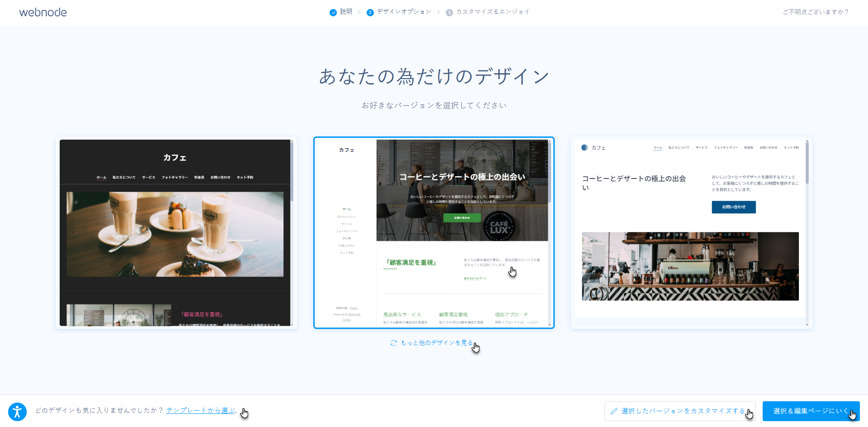Open the ご不明点ございますか？ help link
This screenshot has height=427, width=868.
point(816,12)
